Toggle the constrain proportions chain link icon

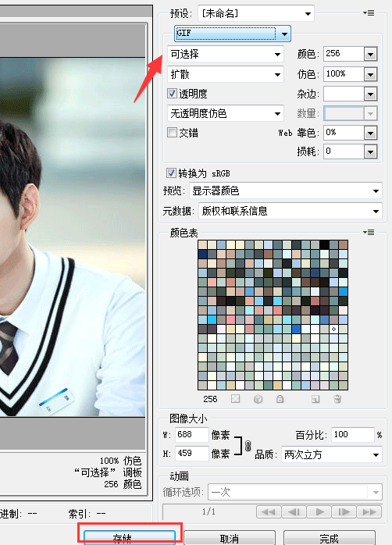[248, 446]
